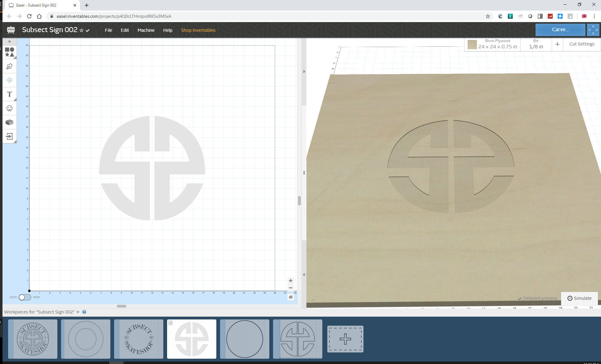601x364 pixels.
Task: Click the vertical canvas scrollbar thumb
Action: (299, 201)
